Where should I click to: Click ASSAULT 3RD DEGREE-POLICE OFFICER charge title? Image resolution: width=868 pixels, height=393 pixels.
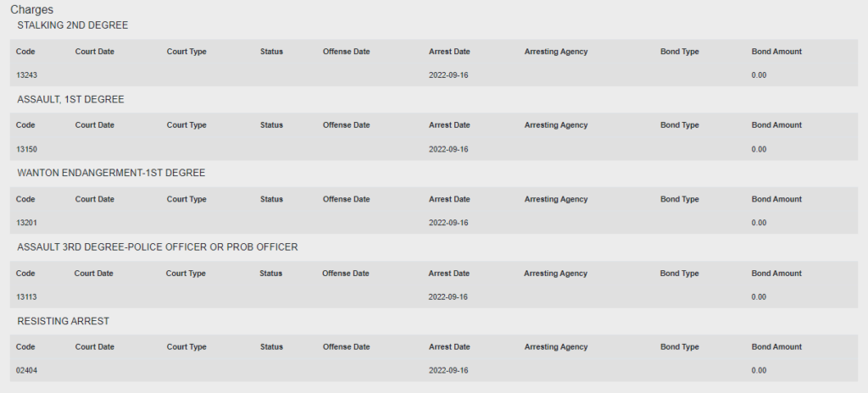(157, 247)
